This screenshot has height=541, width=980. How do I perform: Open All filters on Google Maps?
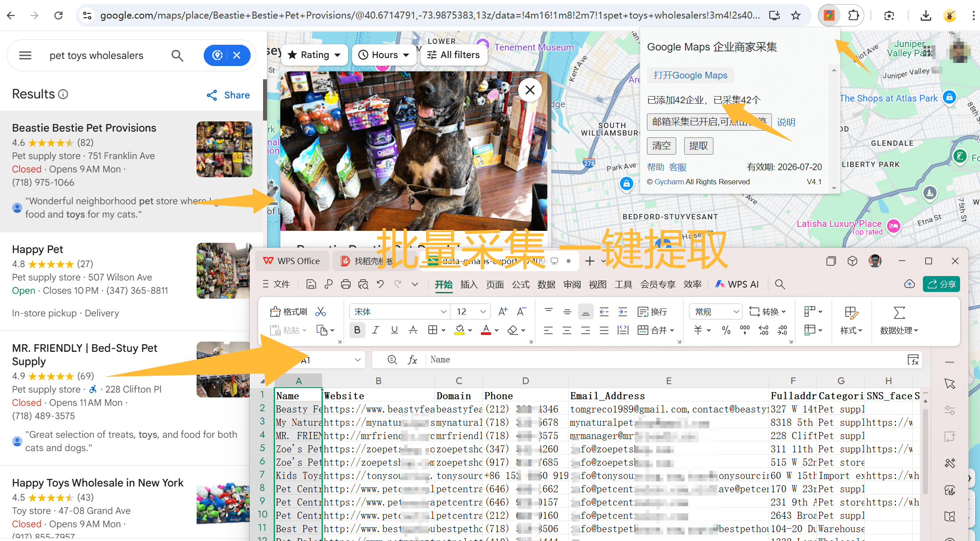(453, 55)
